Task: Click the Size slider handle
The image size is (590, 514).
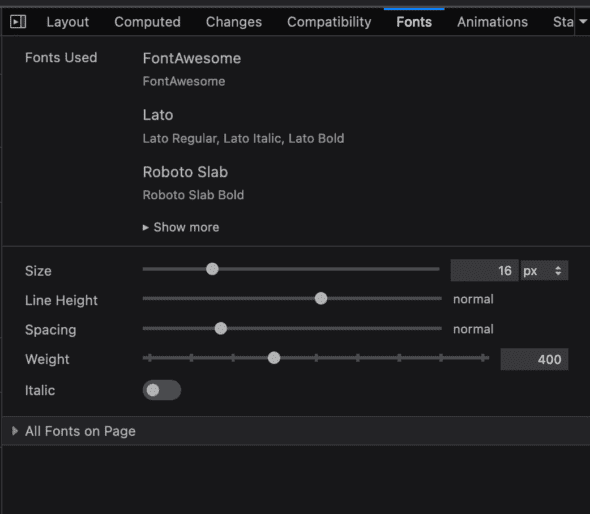Action: [x=212, y=269]
